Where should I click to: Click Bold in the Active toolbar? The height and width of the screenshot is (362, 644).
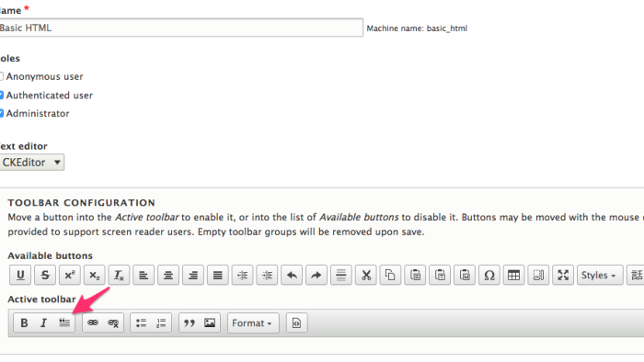point(24,323)
